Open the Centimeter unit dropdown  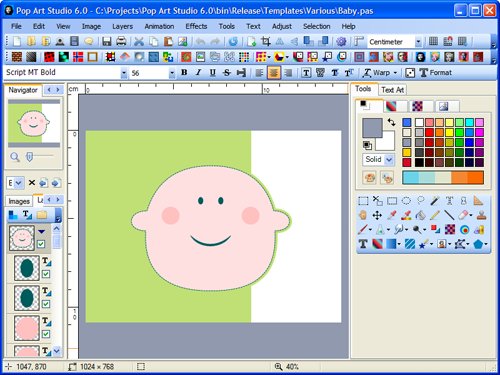(418, 42)
